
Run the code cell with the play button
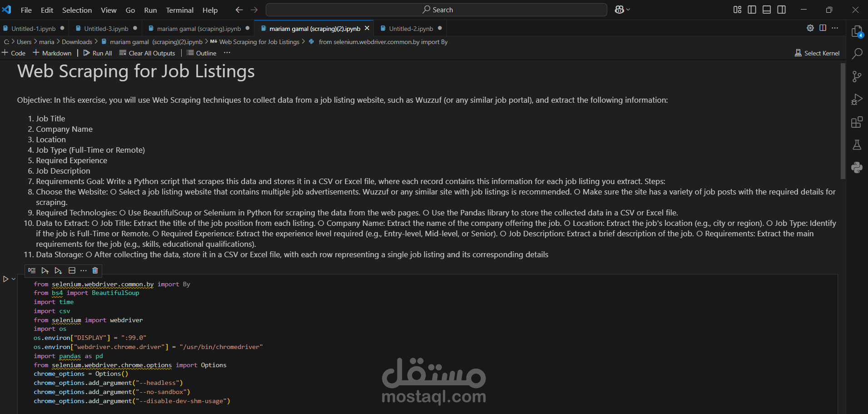[6, 279]
